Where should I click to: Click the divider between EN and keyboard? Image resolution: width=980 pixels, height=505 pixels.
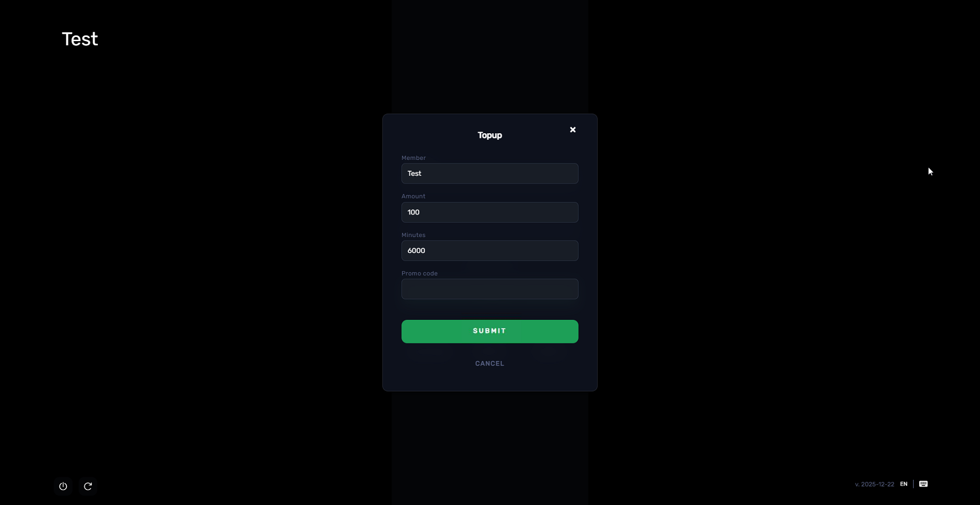tap(914, 484)
